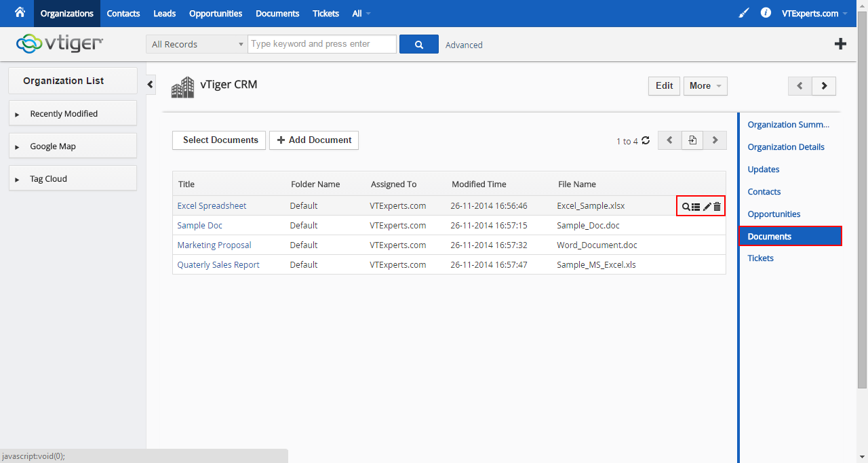This screenshot has width=868, height=463.
Task: Show related Tickets tab
Action: point(761,258)
